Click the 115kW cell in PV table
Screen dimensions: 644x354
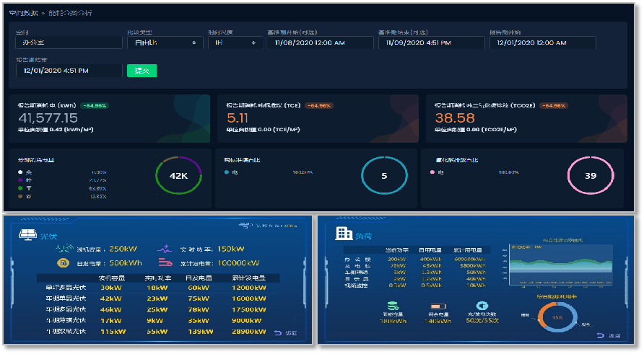[113, 332]
